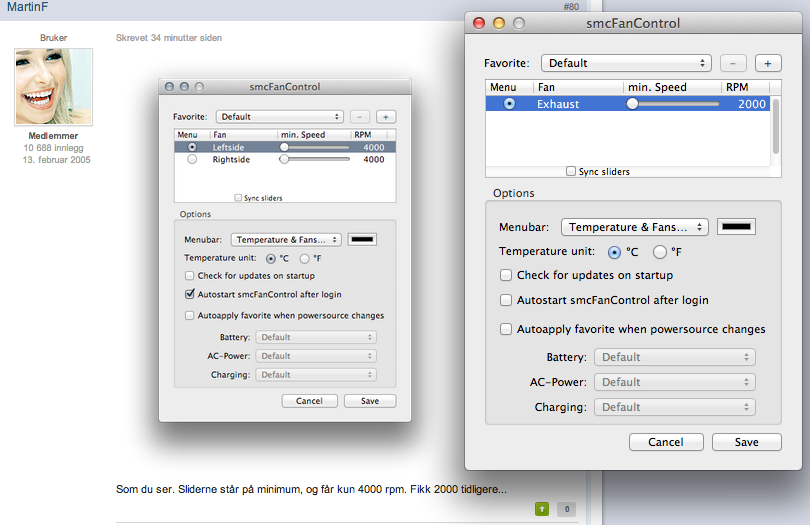Click Cancel in small embedded window
This screenshot has height=525, width=810.
(309, 401)
